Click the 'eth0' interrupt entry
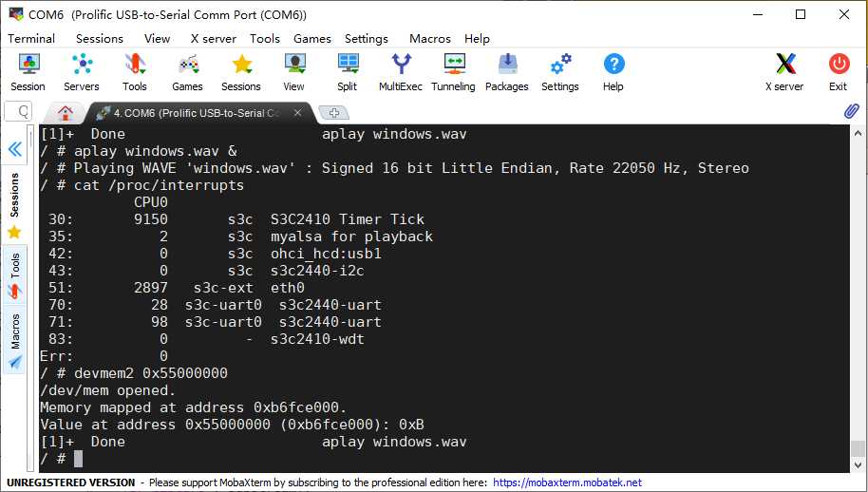The height and width of the screenshot is (492, 868). coord(288,288)
